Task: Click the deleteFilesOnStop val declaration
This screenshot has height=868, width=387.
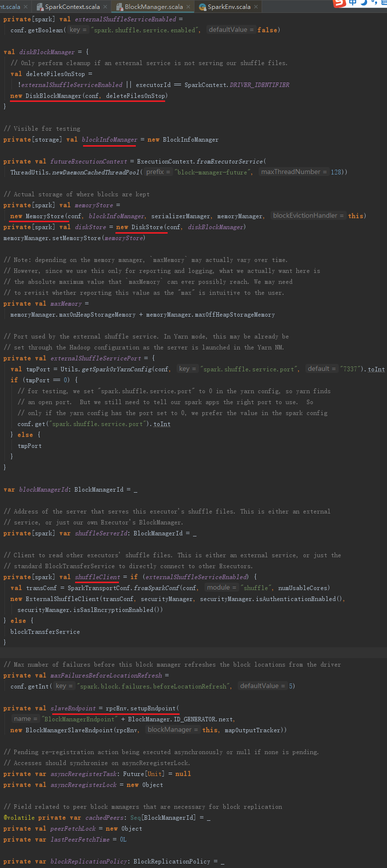Action: point(55,74)
